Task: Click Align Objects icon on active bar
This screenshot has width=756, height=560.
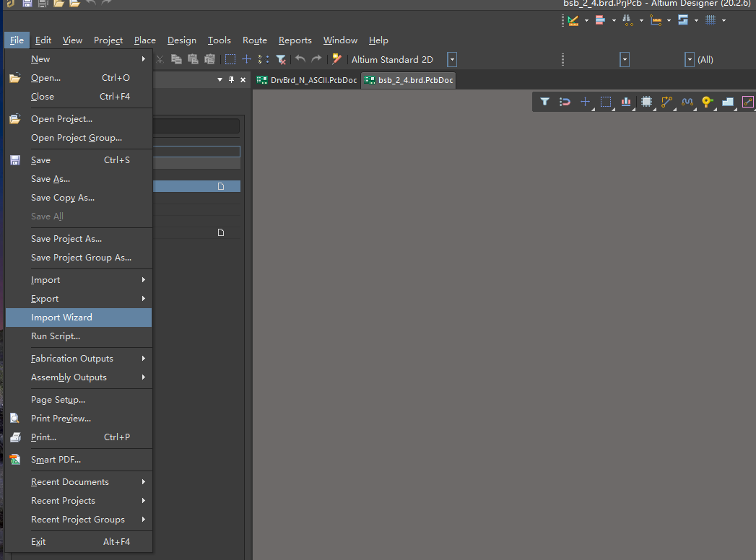Action: coord(626,102)
